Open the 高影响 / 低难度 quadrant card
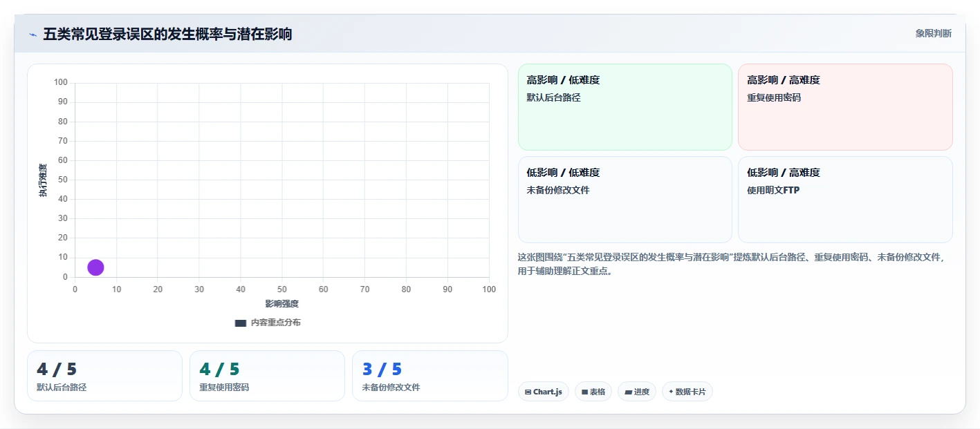Screen dimensions: 980x429 pyautogui.click(x=625, y=107)
